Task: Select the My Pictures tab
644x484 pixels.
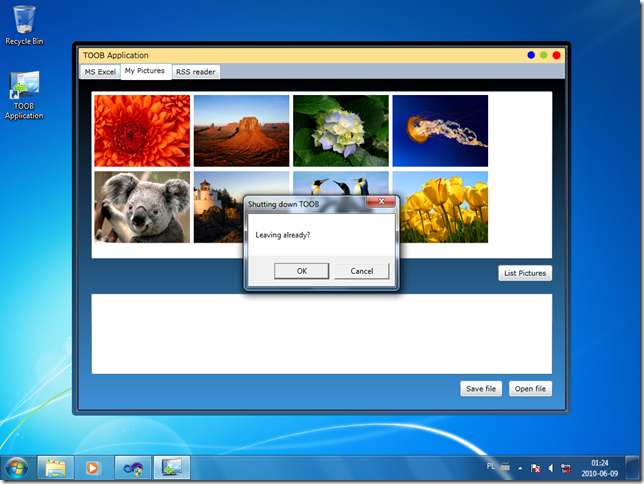Action: pyautogui.click(x=145, y=71)
